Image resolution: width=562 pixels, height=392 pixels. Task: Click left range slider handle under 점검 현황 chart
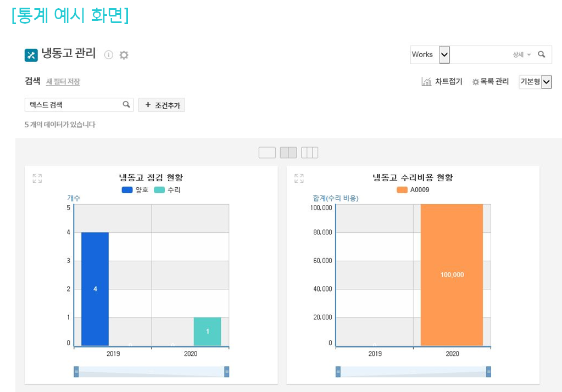pyautogui.click(x=76, y=372)
